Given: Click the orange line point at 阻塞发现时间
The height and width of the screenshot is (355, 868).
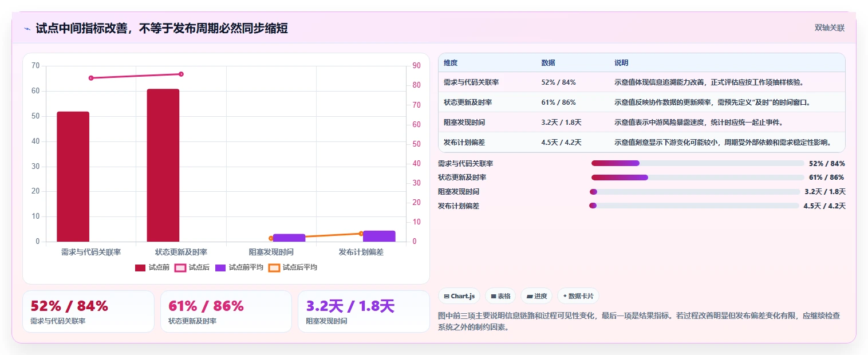Looking at the screenshot, I should tap(271, 238).
